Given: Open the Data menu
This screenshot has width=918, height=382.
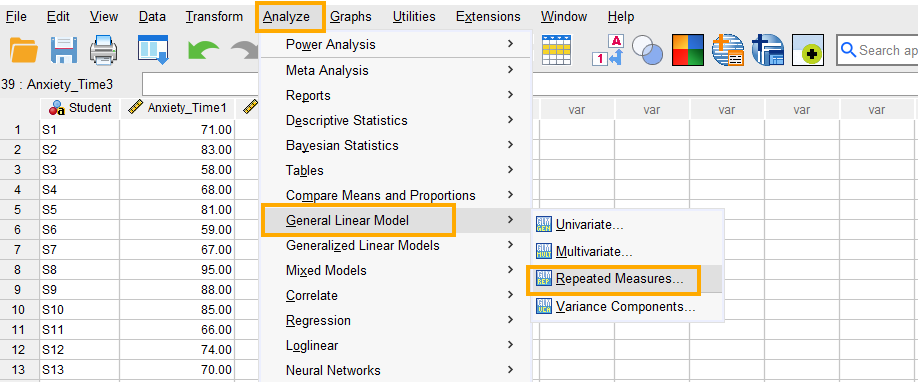Looking at the screenshot, I should (x=152, y=16).
